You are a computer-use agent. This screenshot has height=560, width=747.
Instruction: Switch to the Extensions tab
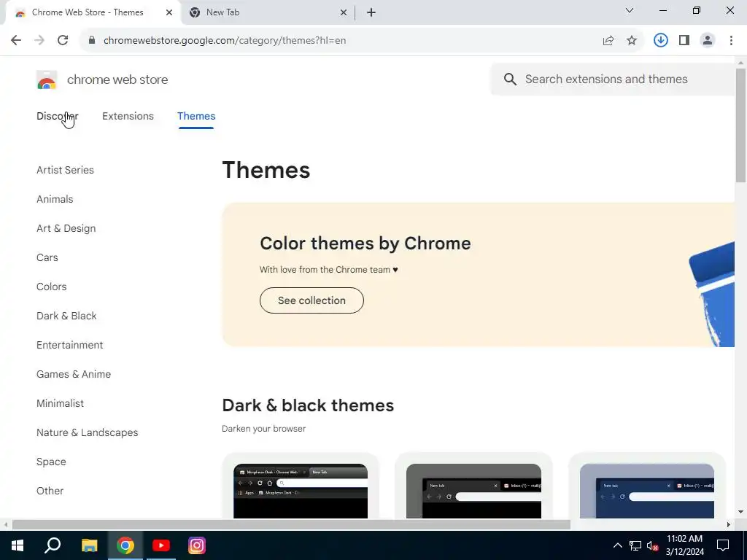(128, 116)
